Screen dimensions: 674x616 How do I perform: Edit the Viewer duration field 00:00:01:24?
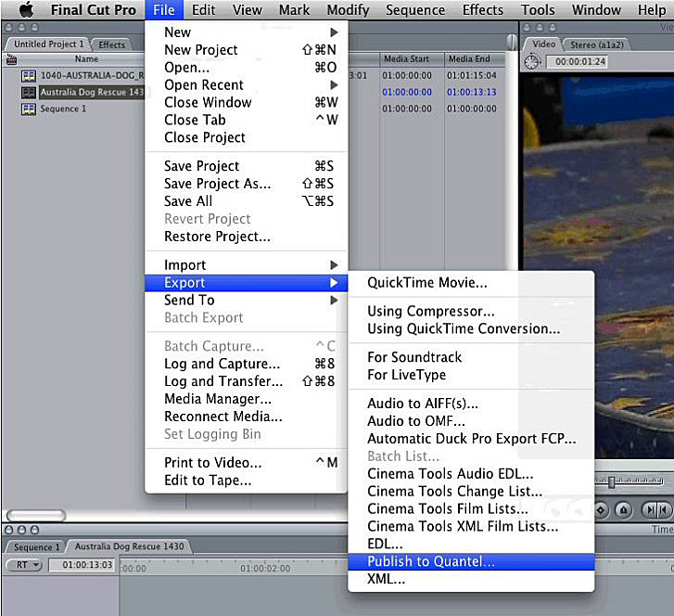pyautogui.click(x=577, y=62)
